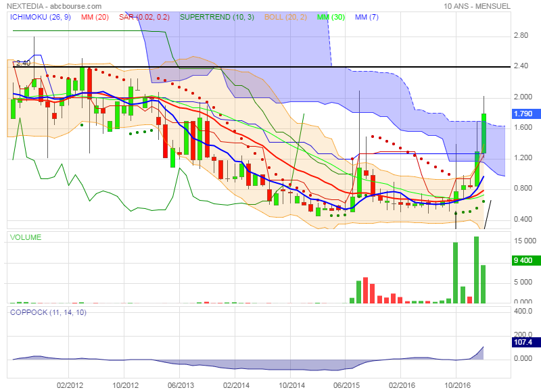Screen dimensions: 541x392
Task: Click the 0.000 Coppock axis label
Action: 523,359
